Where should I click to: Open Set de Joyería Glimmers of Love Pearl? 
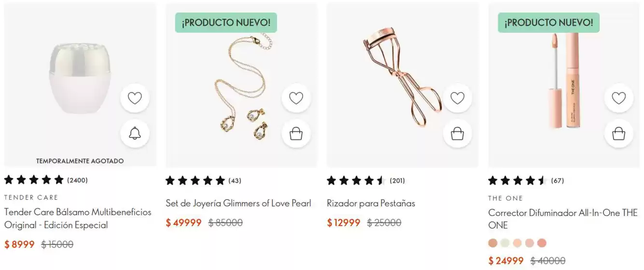[x=238, y=203]
